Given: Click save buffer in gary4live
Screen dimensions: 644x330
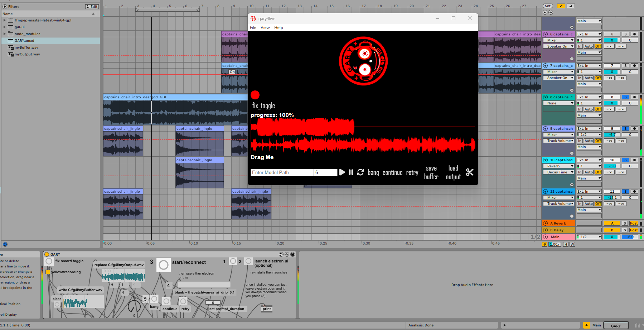Looking at the screenshot, I should point(431,172).
